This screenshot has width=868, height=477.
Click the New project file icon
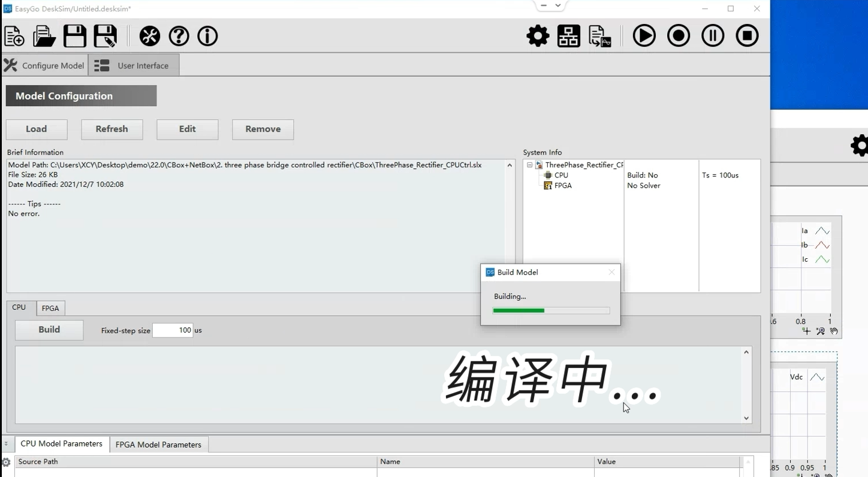[14, 36]
